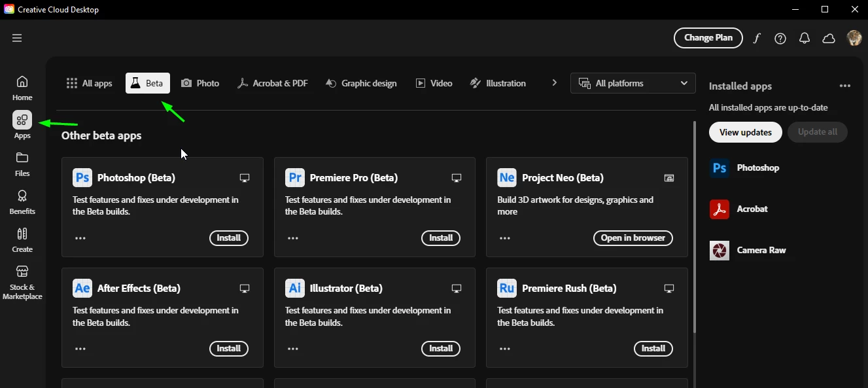Go to Home in sidebar
Viewport: 868px width, 388px height.
(x=22, y=88)
